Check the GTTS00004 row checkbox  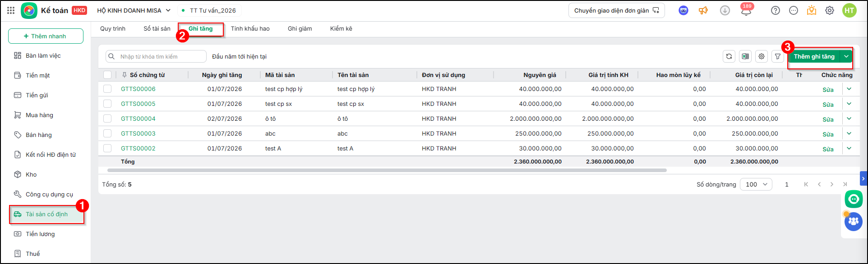point(107,118)
